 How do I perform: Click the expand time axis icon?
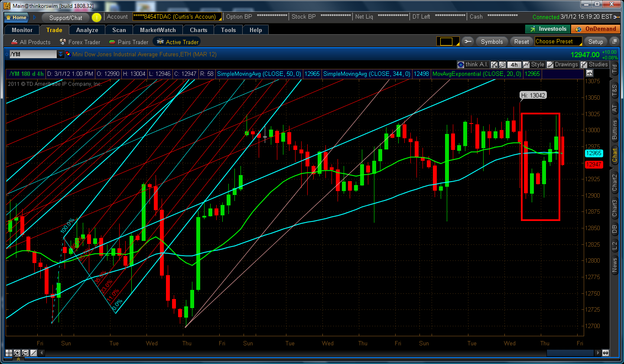point(605,353)
